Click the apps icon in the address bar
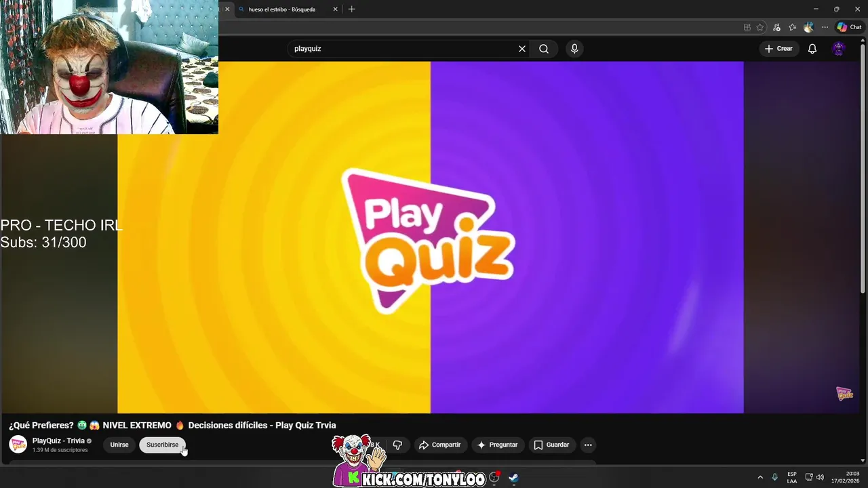This screenshot has width=868, height=488. (x=747, y=27)
